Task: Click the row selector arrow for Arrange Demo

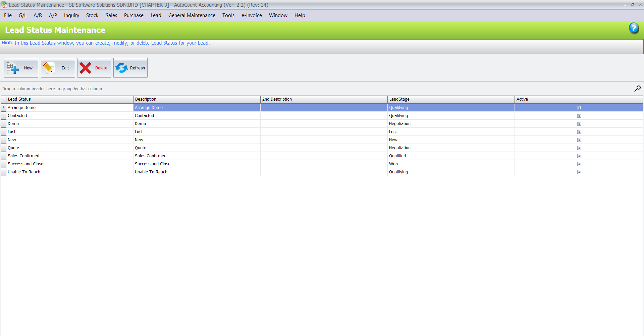Action: tap(3, 107)
